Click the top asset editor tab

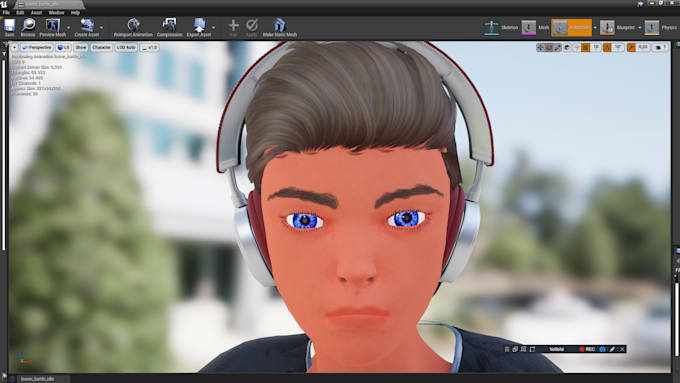49,4
